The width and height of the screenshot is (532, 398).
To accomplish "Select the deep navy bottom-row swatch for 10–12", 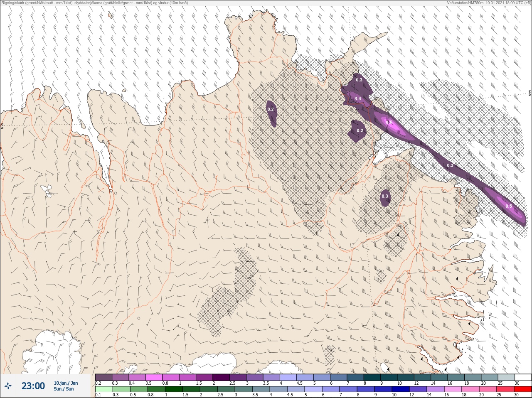I will (x=400, y=389).
